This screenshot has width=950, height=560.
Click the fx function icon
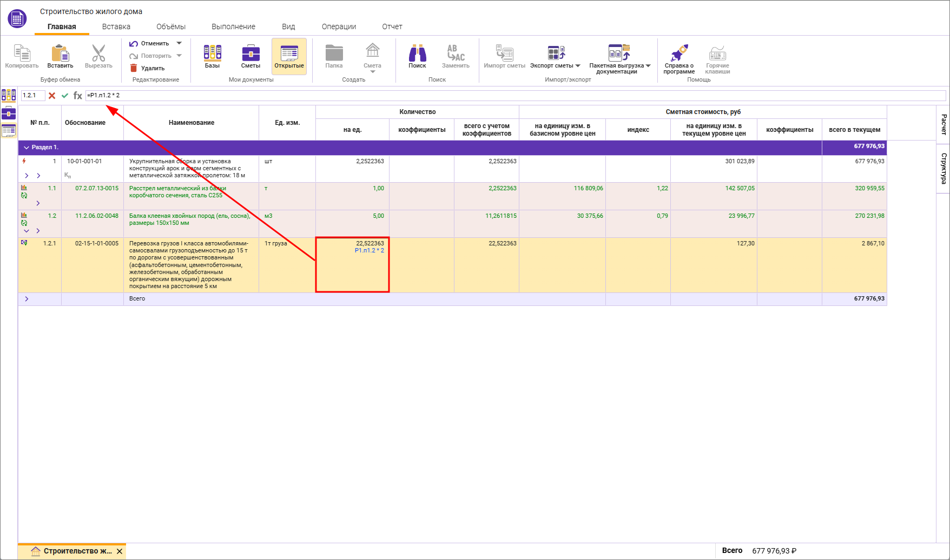coord(78,96)
